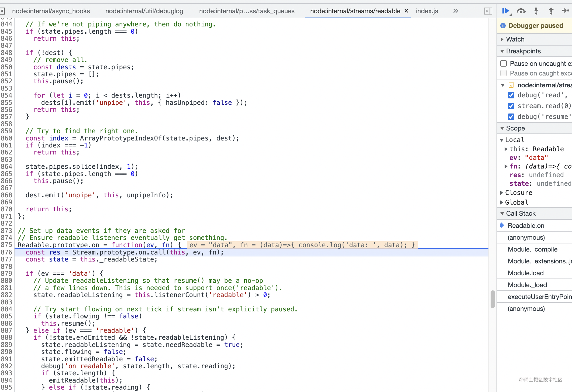
Task: Uncheck the debug('read' breakpoint
Action: 511,95
